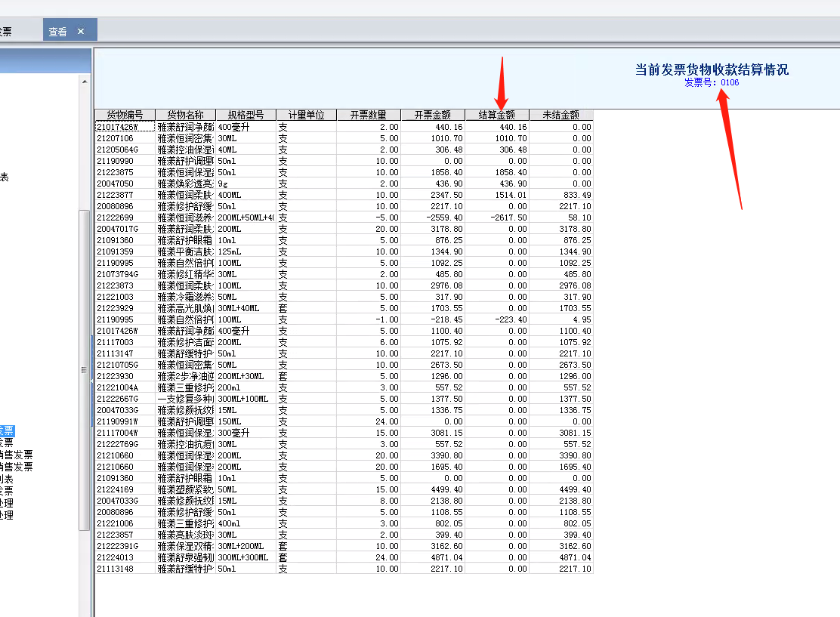Click the 货物名称 column header
The width and height of the screenshot is (840, 617).
point(185,115)
